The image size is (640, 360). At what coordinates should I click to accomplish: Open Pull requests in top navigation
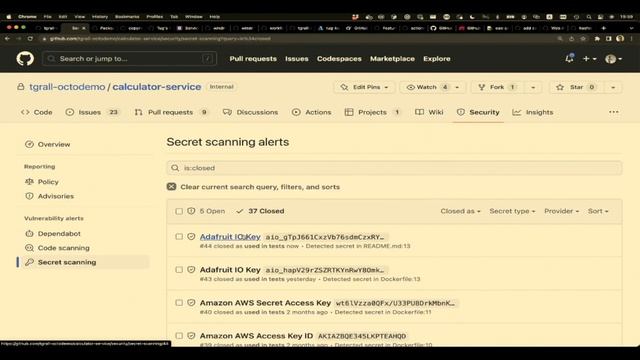[x=253, y=59]
